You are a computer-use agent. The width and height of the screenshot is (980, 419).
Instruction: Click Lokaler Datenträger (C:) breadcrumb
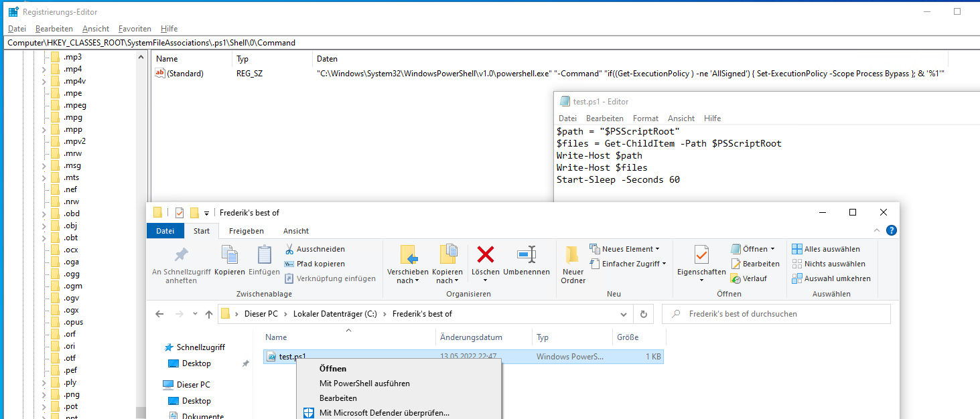[334, 313]
